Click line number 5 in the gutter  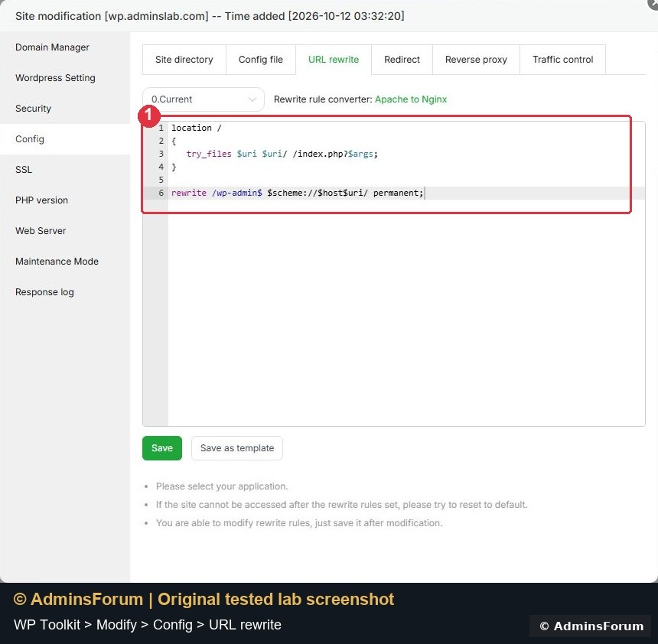coord(161,180)
